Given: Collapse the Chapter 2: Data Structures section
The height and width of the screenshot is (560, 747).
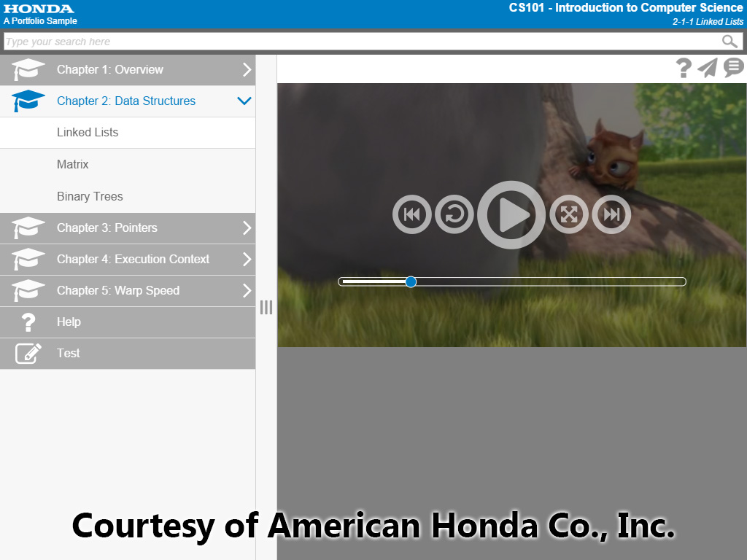Looking at the screenshot, I should point(244,101).
